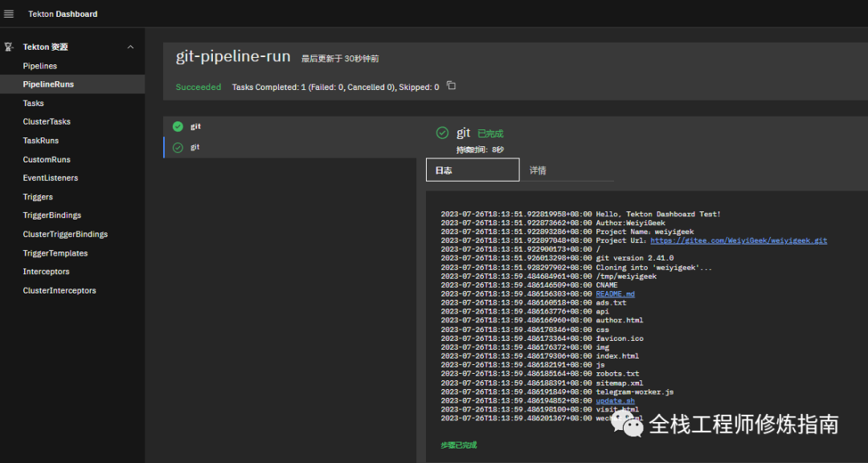This screenshot has height=463, width=868.
Task: Click the outlined check icon on git step row
Action: point(178,147)
